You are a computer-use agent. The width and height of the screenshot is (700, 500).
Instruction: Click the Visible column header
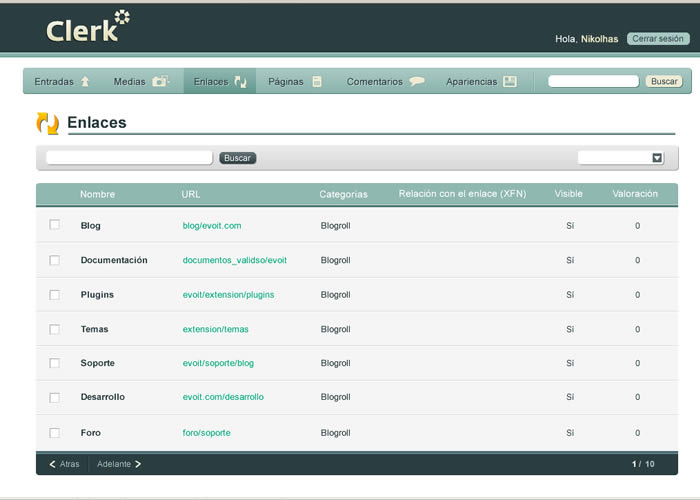pyautogui.click(x=568, y=194)
